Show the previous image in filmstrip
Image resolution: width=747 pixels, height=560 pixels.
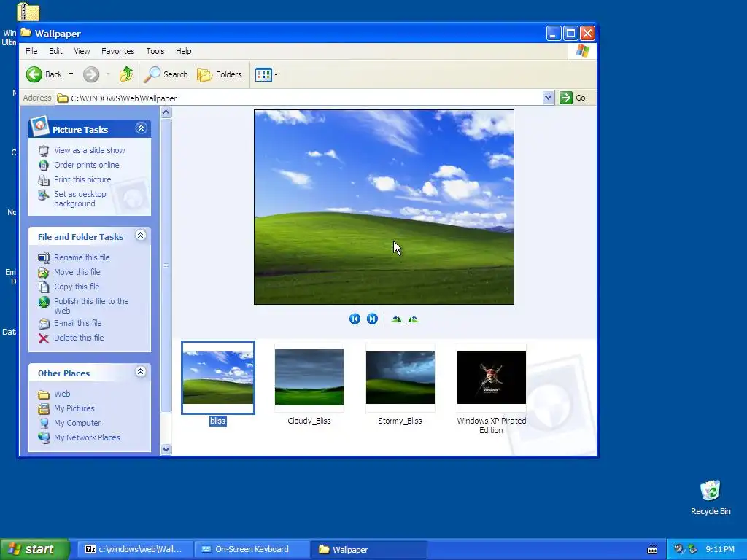(355, 319)
